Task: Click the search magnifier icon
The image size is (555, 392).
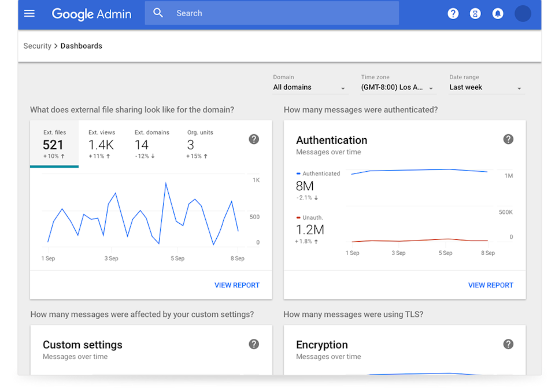Action: 158,13
